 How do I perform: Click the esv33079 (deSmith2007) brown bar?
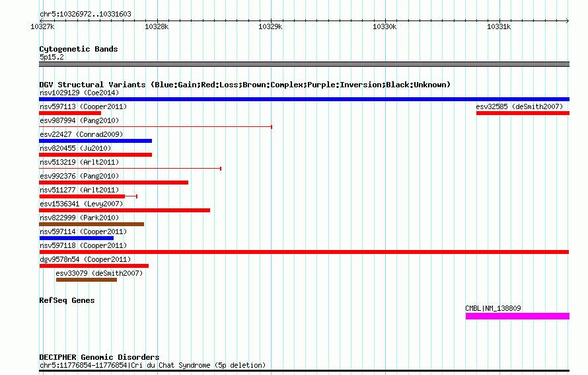pos(87,280)
